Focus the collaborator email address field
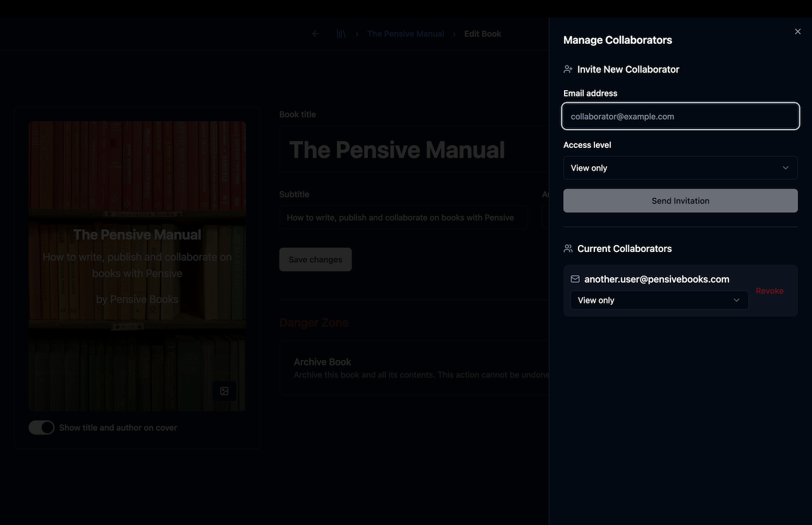Screen dimensions: 812x525 [681, 116]
